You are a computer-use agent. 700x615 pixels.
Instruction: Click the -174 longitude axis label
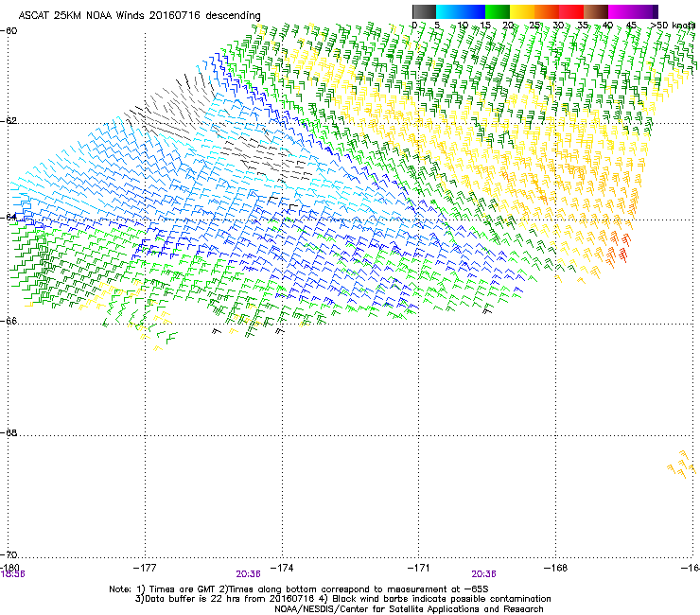(x=282, y=568)
